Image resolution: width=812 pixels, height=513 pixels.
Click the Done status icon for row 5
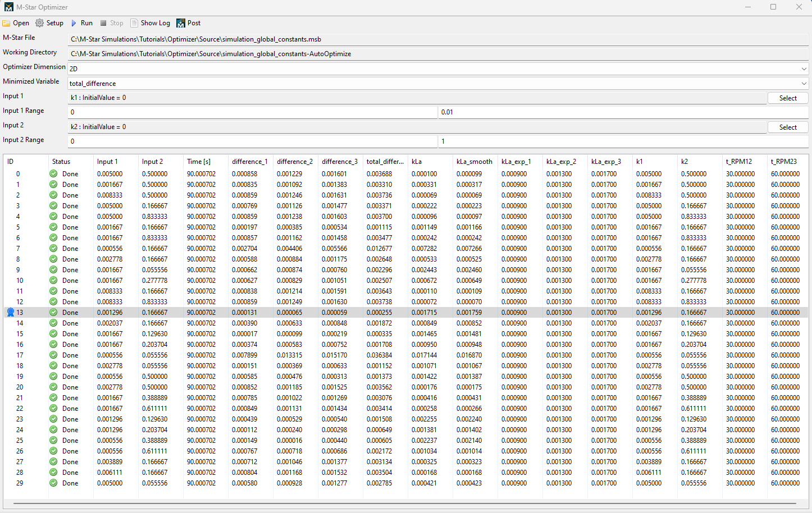point(53,227)
